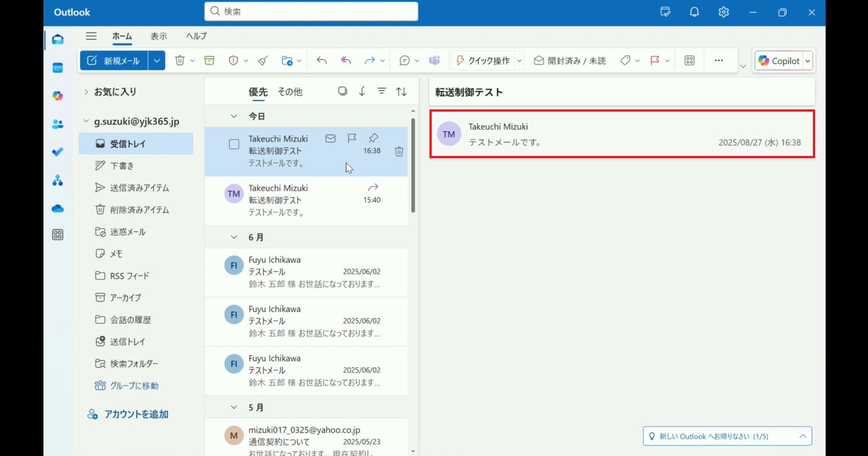Toggle the 開封済み / 未読 read status button

tap(570, 61)
